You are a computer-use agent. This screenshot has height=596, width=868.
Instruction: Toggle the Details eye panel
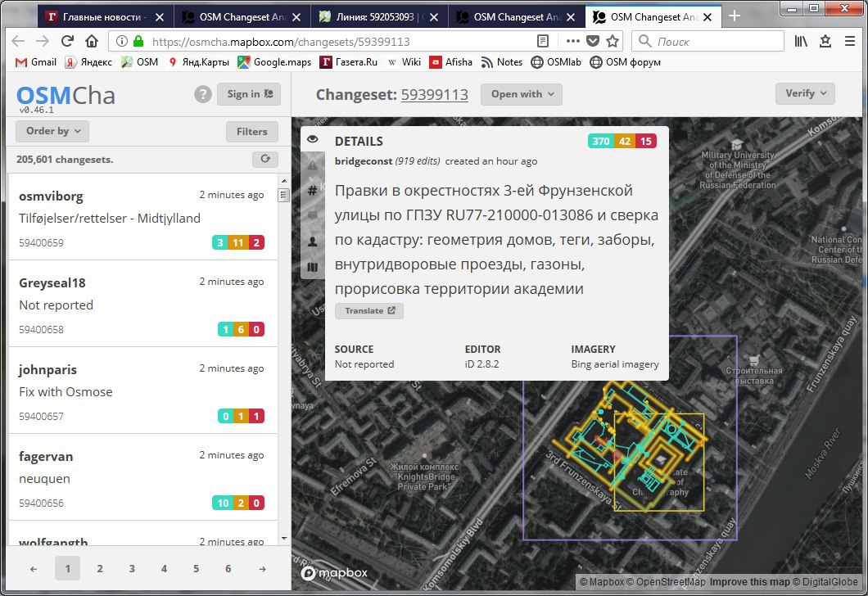313,139
